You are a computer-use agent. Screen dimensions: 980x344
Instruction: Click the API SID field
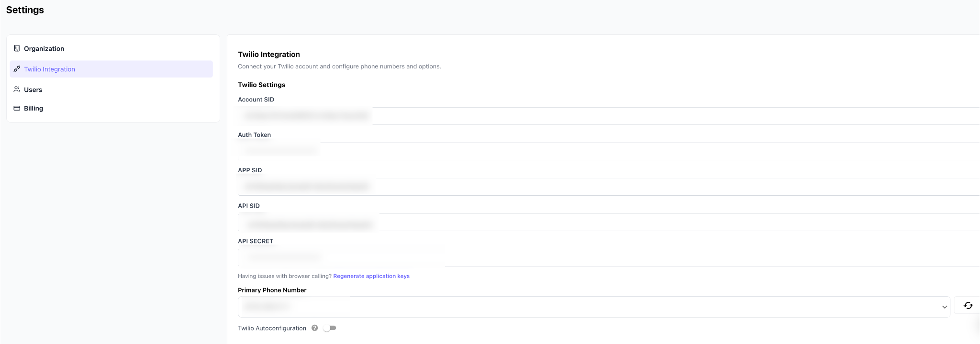coord(609,222)
